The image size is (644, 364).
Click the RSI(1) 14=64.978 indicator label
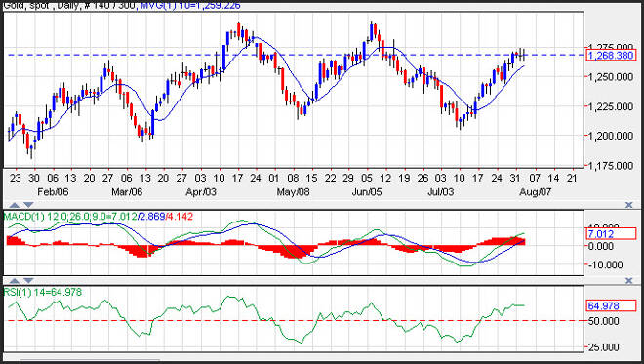(x=43, y=292)
